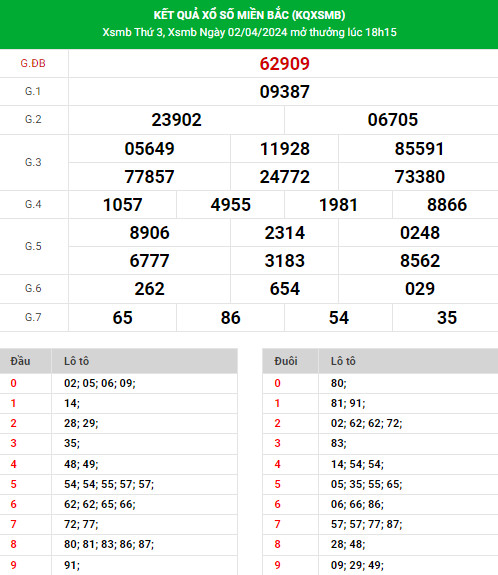Image resolution: width=498 pixels, height=575 pixels.
Task: Select head digit 5 row in Đầu table
Action: pyautogui.click(x=118, y=484)
